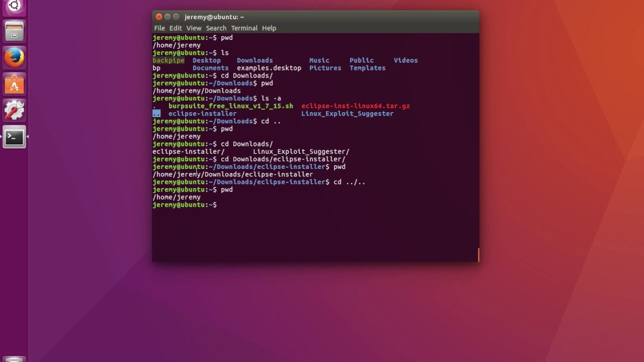Minimize the terminal window
This screenshot has height=362, width=644.
coord(168,17)
